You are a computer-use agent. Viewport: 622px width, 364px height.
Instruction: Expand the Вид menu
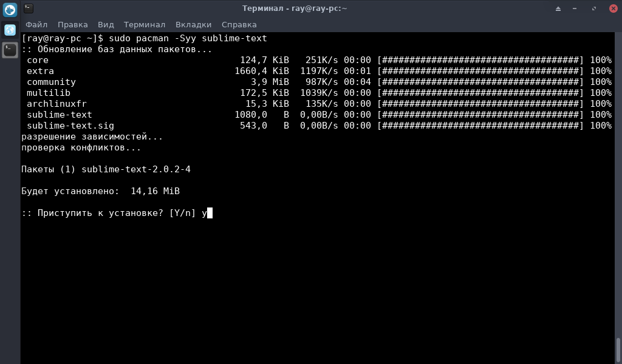click(x=106, y=25)
